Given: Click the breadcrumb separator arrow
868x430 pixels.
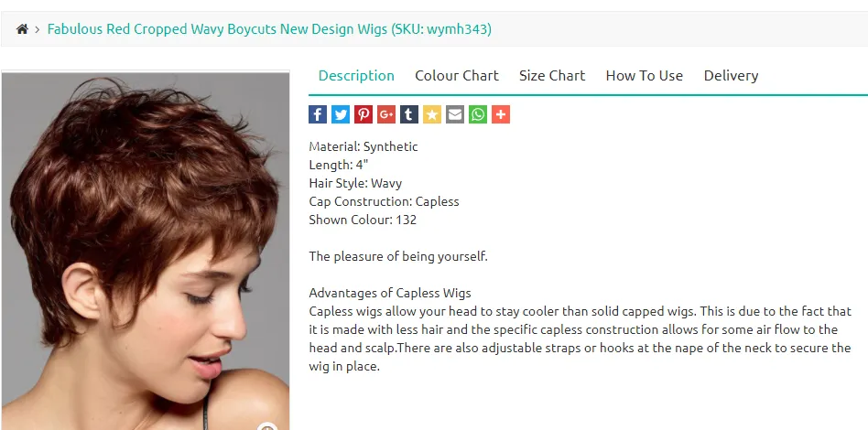Looking at the screenshot, I should point(38,29).
